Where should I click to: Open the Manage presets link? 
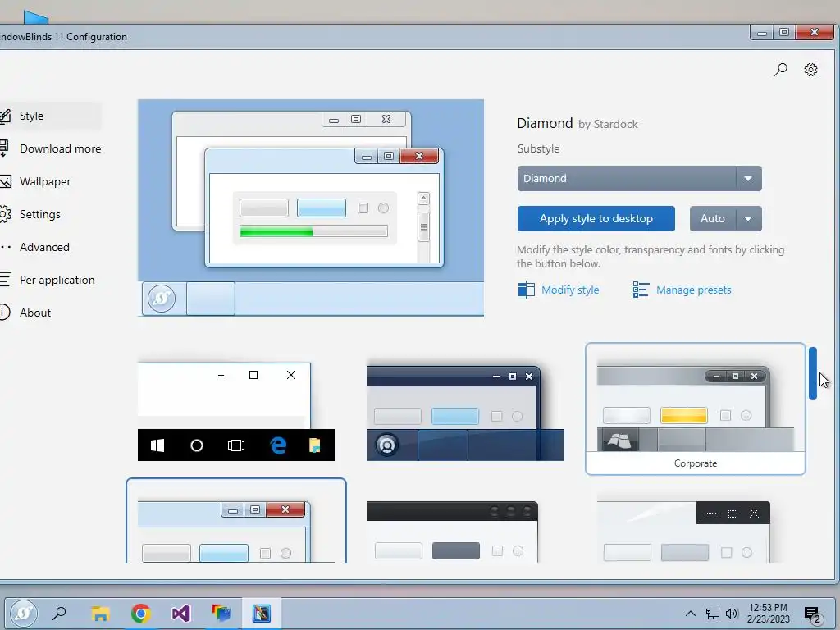(693, 290)
